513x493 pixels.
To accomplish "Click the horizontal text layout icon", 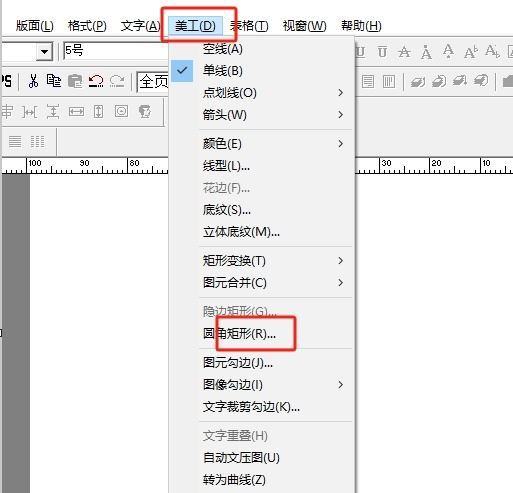I will (368, 81).
